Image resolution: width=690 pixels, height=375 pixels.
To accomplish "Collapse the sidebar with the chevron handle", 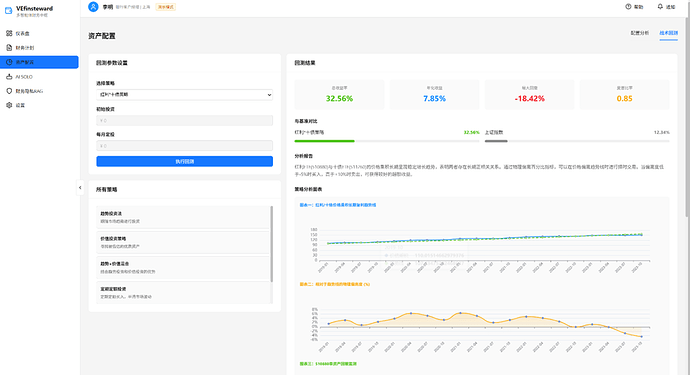I will (x=80, y=188).
